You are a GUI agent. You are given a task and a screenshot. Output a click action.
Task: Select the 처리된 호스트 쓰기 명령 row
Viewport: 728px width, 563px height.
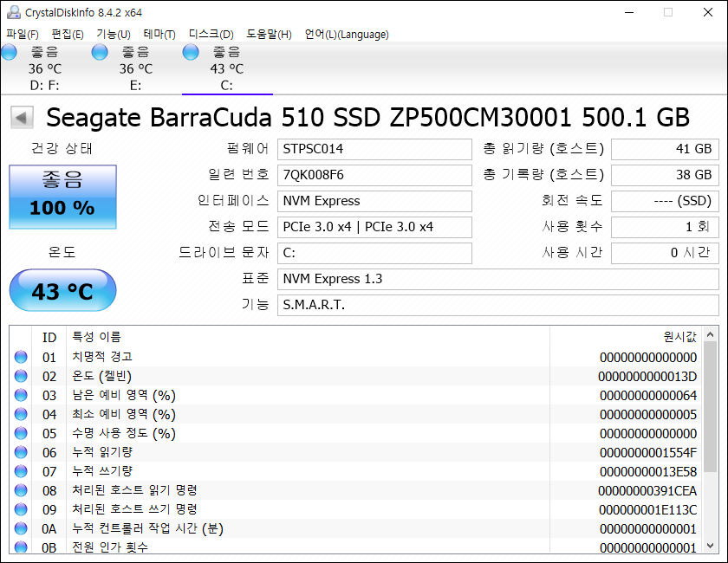coord(355,509)
